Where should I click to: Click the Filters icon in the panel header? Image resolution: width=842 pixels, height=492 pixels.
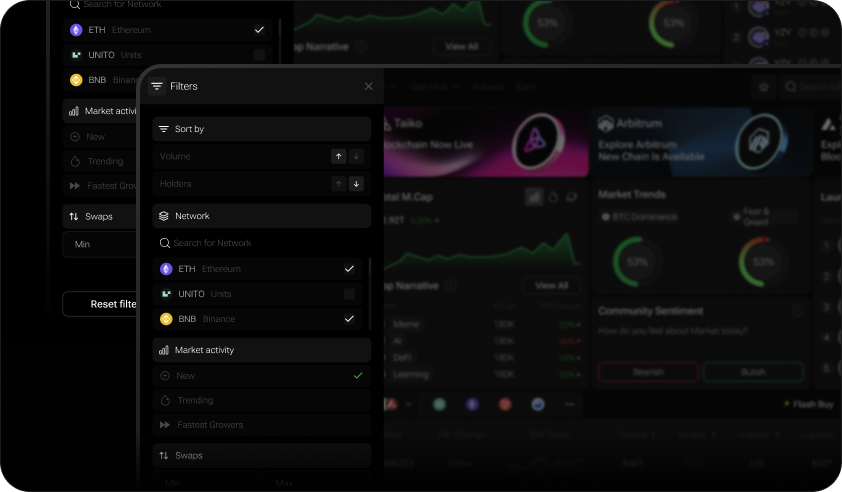pyautogui.click(x=157, y=87)
